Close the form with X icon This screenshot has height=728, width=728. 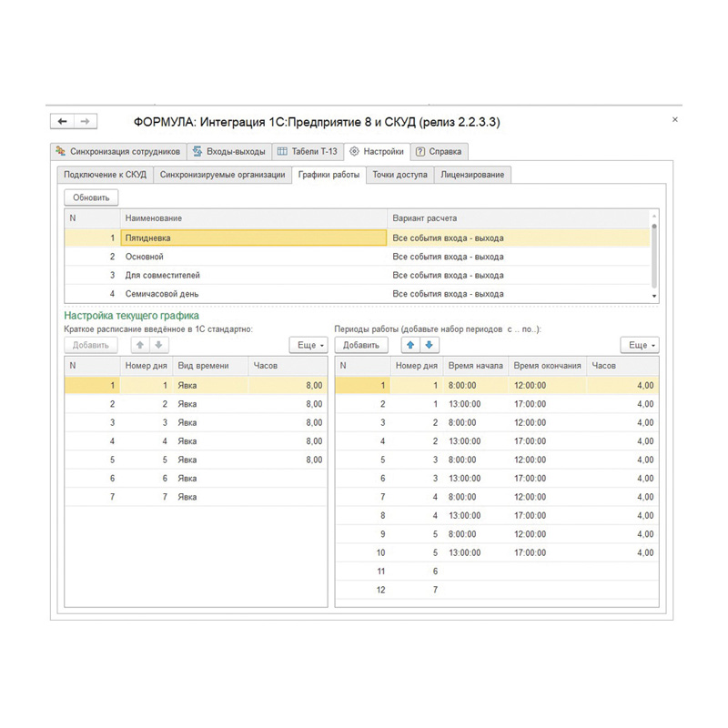[x=674, y=119]
